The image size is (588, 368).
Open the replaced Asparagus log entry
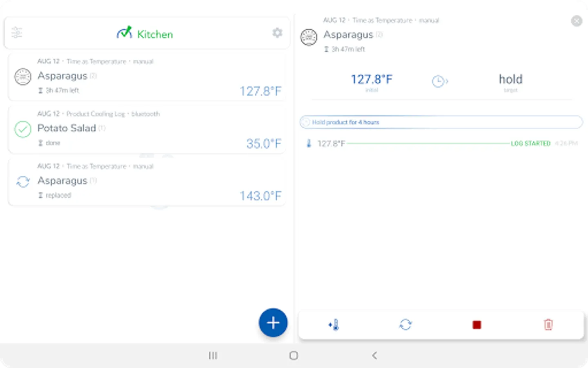(147, 182)
